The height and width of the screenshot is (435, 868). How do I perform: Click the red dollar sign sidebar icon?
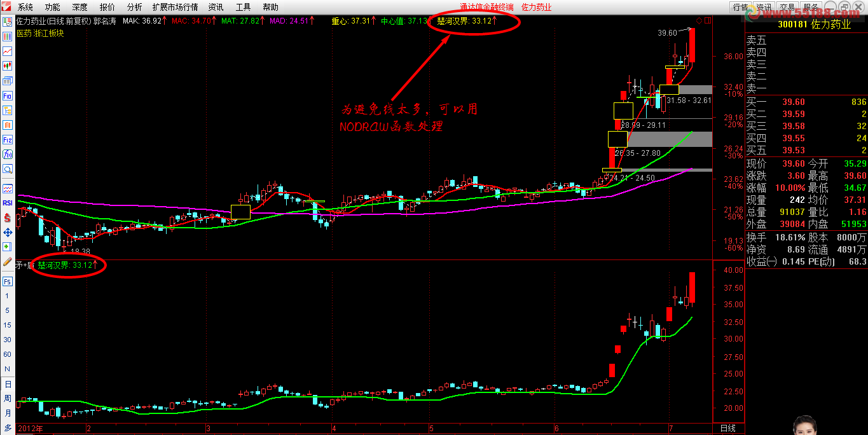click(x=8, y=217)
